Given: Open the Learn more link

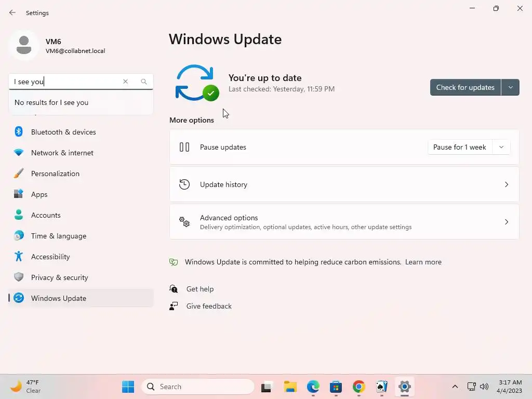Looking at the screenshot, I should pyautogui.click(x=423, y=262).
